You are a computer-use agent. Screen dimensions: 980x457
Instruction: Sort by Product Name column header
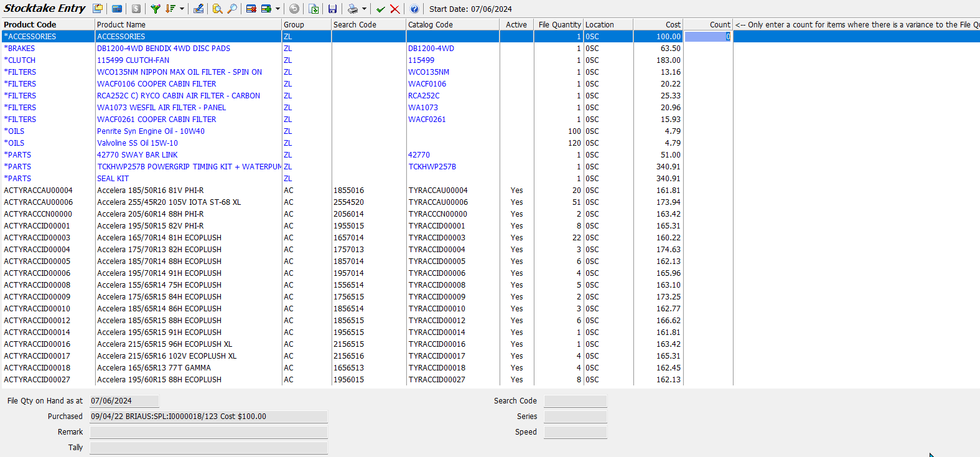pyautogui.click(x=188, y=25)
